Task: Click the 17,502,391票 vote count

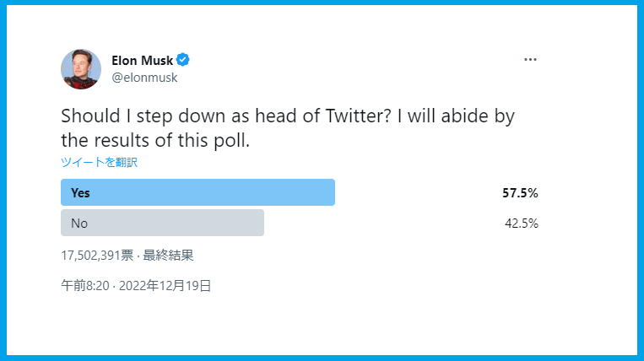Action: click(97, 256)
